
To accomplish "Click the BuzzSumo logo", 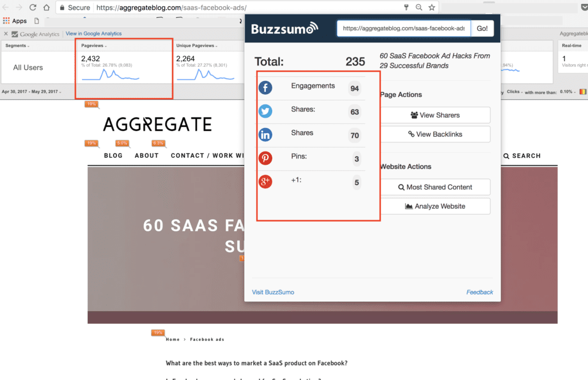I will click(x=285, y=28).
